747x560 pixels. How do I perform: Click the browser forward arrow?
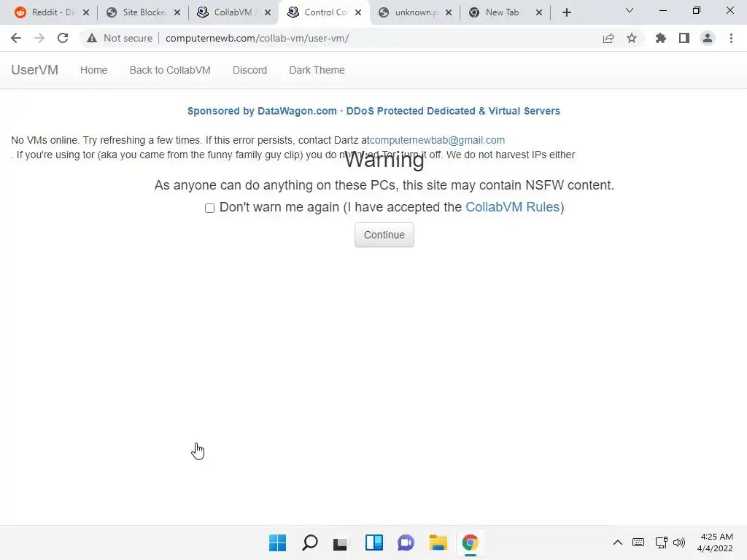(x=39, y=38)
